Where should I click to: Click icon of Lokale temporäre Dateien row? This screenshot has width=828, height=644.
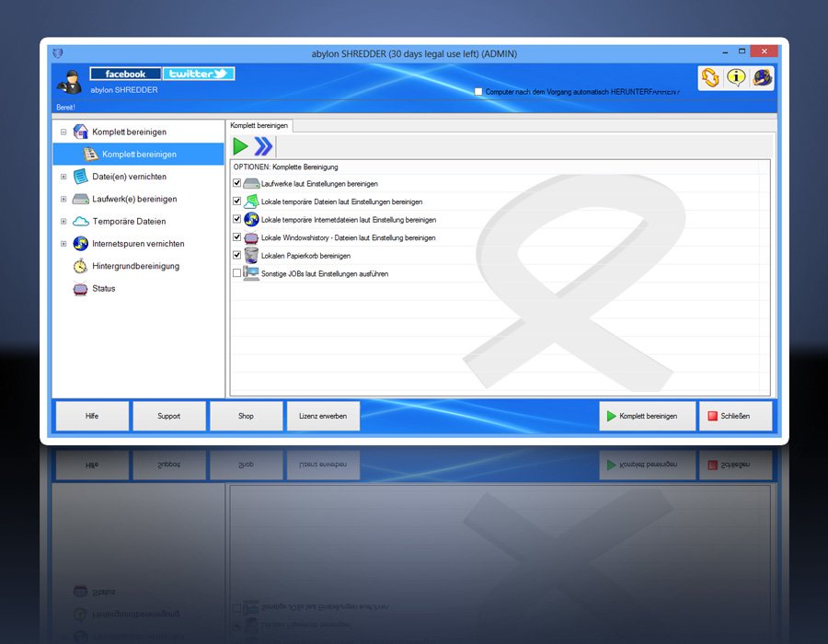pos(251,201)
